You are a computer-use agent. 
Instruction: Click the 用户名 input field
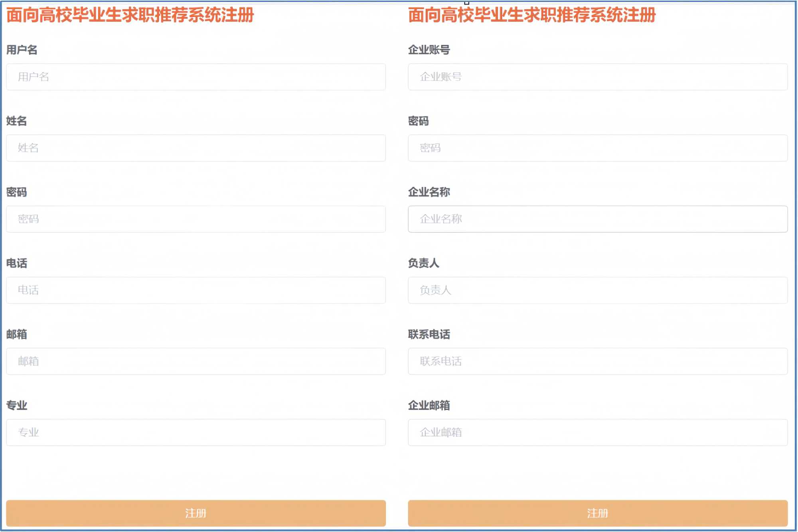tap(196, 77)
